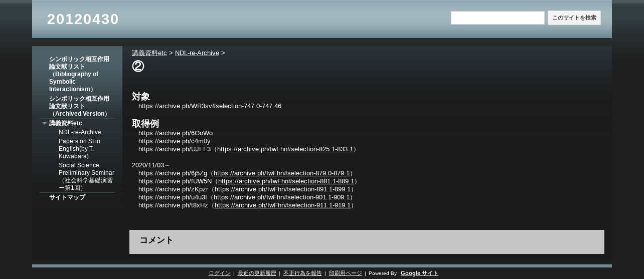Open the 20120430 site title link
Image resolution: width=644 pixels, height=279 pixels.
coord(83,19)
